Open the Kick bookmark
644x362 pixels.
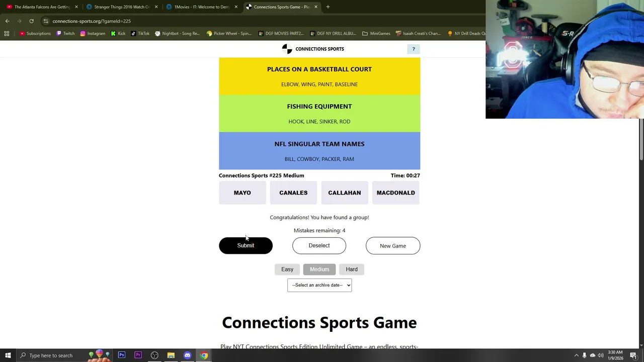coord(118,34)
